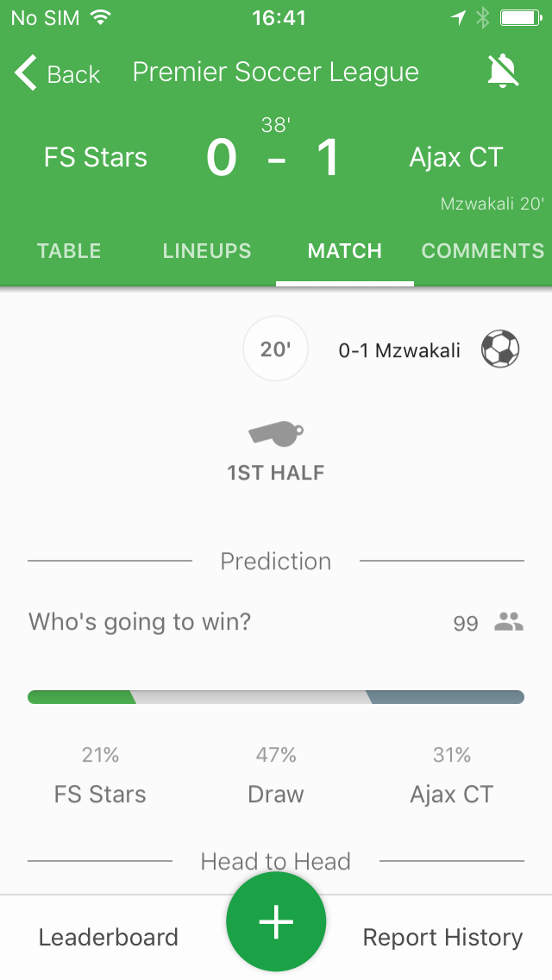This screenshot has height=980, width=552.
Task: Tap the Bluetooth status bar icon
Action: coord(483,18)
